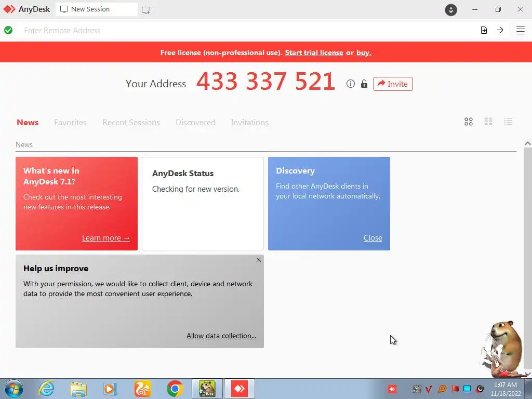The image size is (532, 399).
Task: Click Allow data collection link
Action: pos(221,336)
